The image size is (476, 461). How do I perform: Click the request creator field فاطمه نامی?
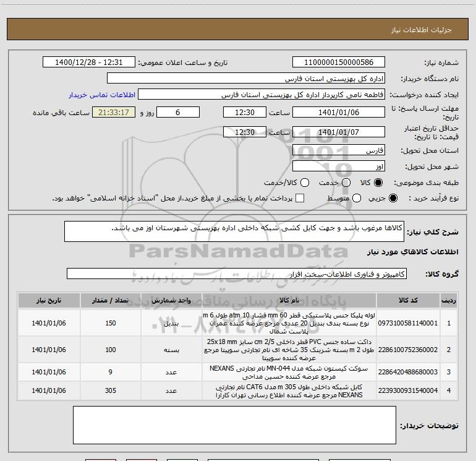tap(261, 95)
